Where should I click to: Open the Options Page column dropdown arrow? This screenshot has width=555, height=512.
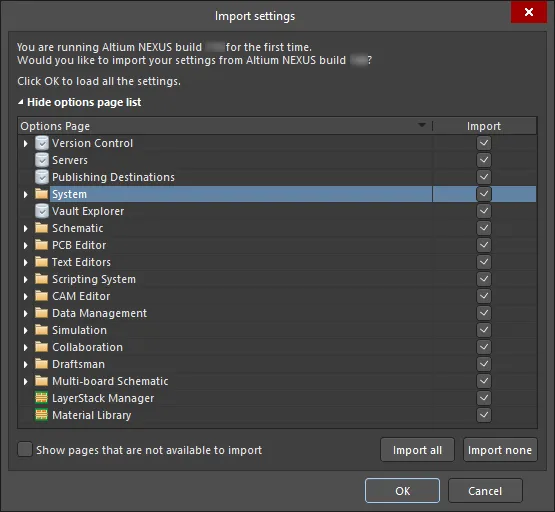point(422,125)
